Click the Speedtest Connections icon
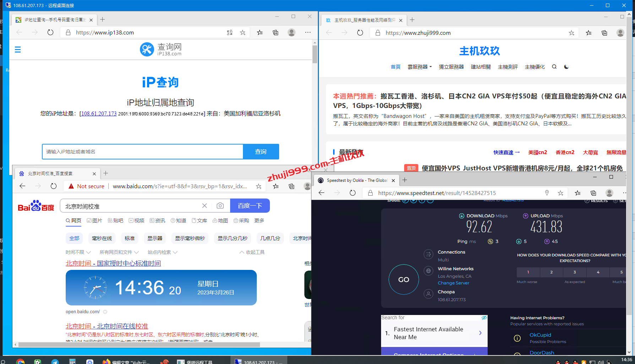The width and height of the screenshot is (635, 364). (x=429, y=254)
